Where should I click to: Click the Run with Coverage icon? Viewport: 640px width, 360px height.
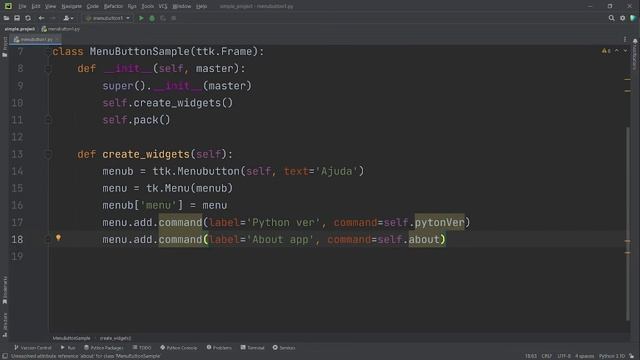coord(163,18)
